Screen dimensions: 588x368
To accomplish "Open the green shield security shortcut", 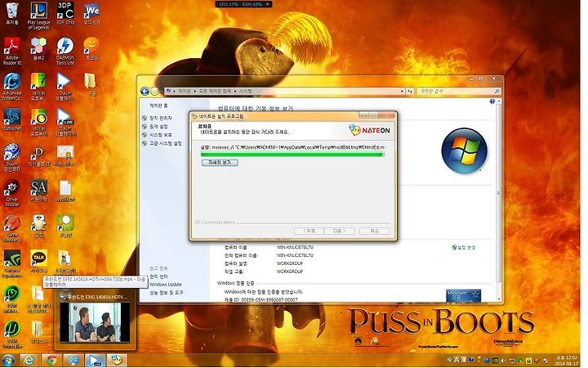I will [x=12, y=299].
